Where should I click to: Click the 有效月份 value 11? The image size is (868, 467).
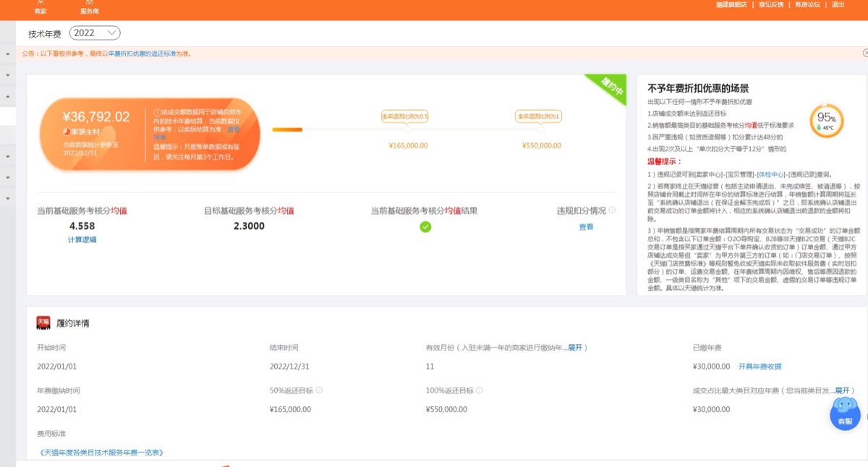click(430, 367)
